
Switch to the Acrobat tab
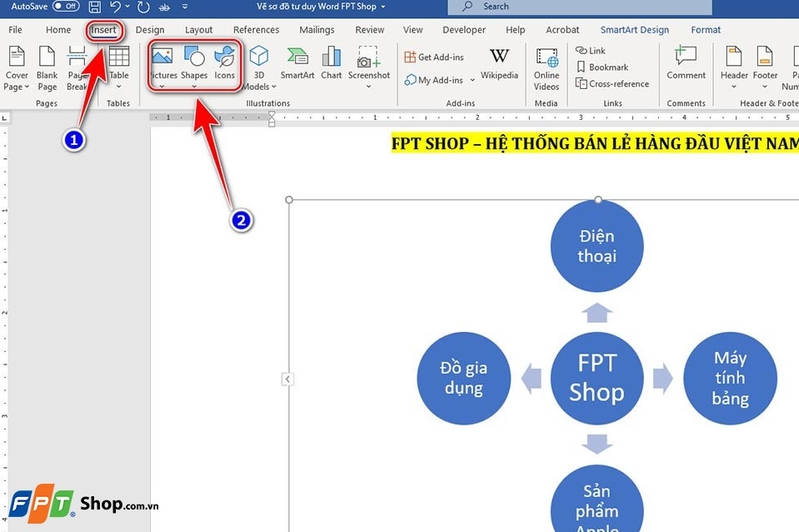point(562,30)
